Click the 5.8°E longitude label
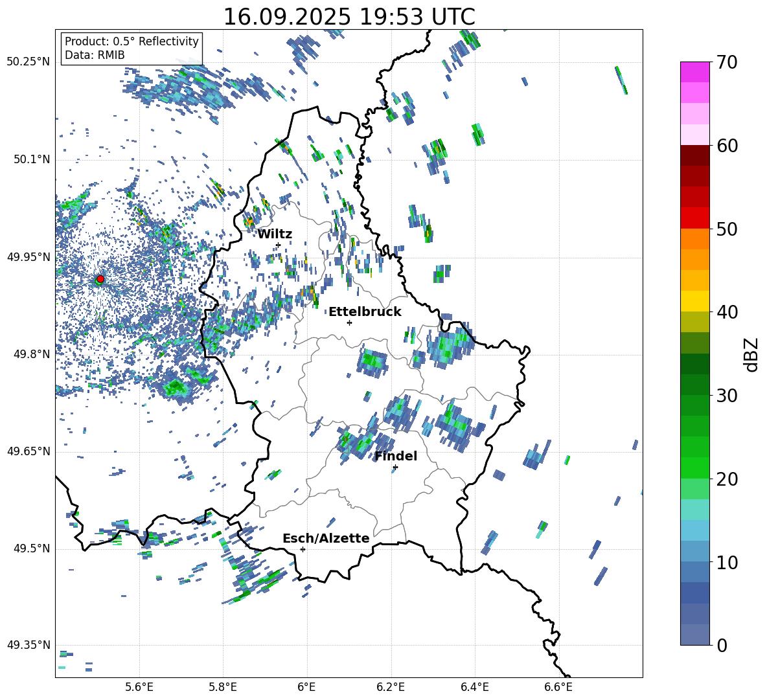 pyautogui.click(x=223, y=687)
